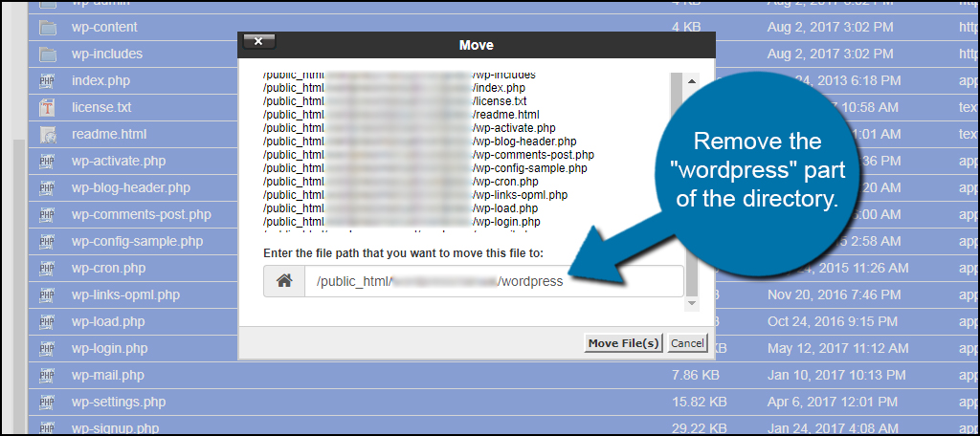Click the wp-links-opml.php file icon
The width and height of the screenshot is (980, 436).
pos(48,294)
